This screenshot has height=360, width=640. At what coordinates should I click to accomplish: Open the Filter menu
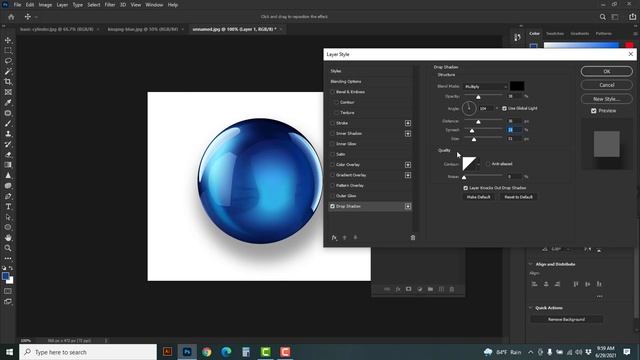coord(109,5)
